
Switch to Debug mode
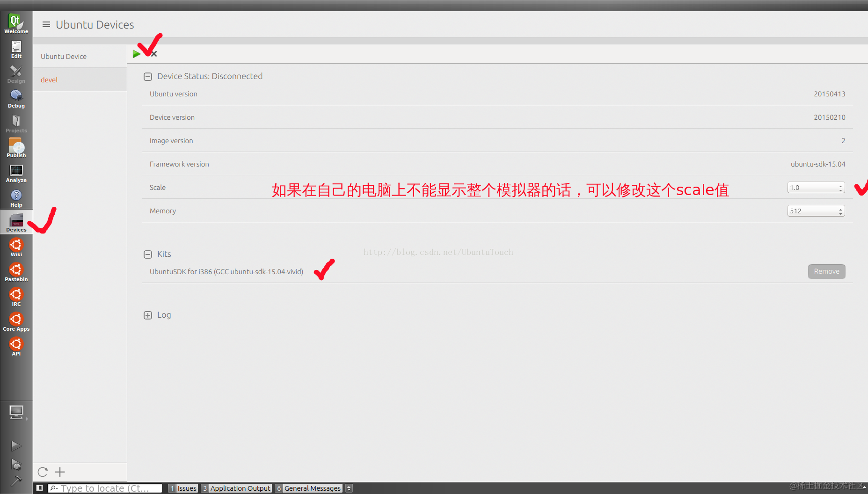pos(16,99)
